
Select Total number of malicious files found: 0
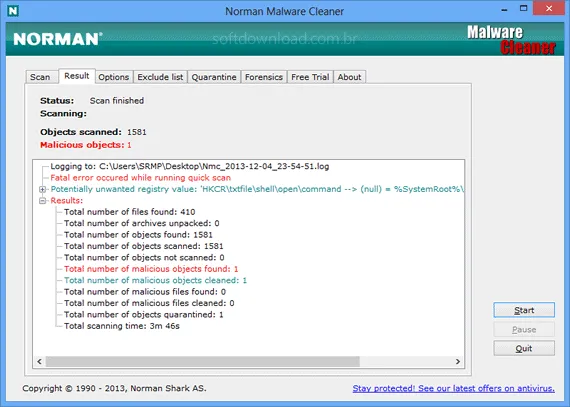145,292
